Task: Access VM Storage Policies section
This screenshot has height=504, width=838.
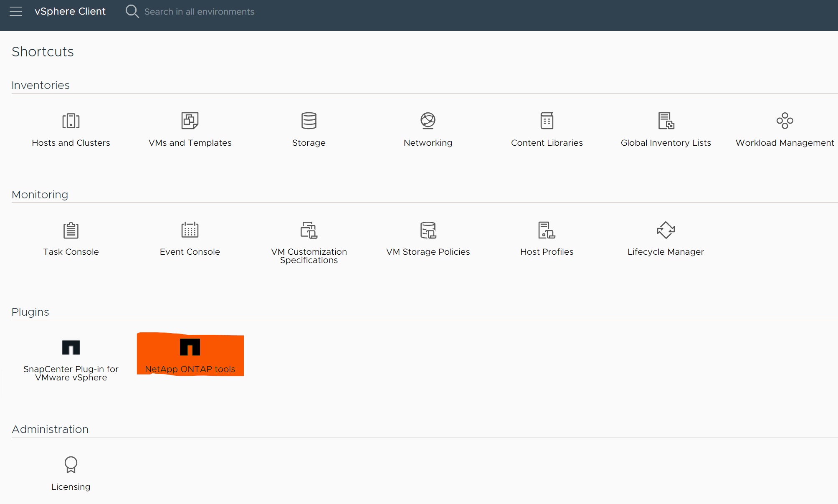Action: pos(428,238)
